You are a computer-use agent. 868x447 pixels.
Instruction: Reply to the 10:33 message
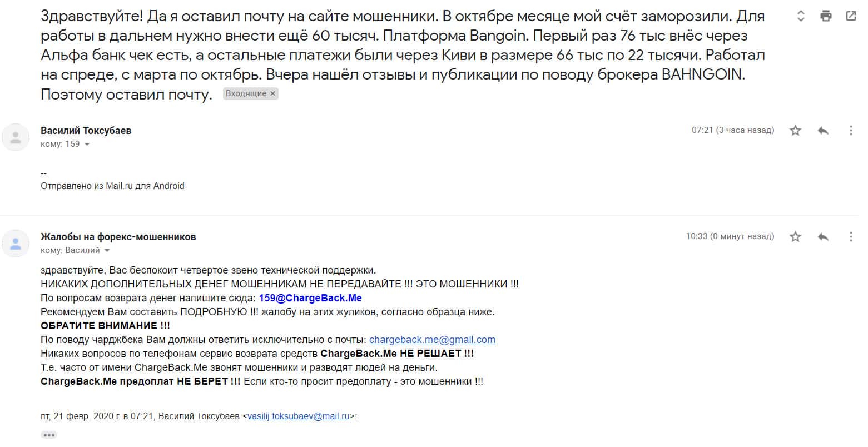click(823, 237)
